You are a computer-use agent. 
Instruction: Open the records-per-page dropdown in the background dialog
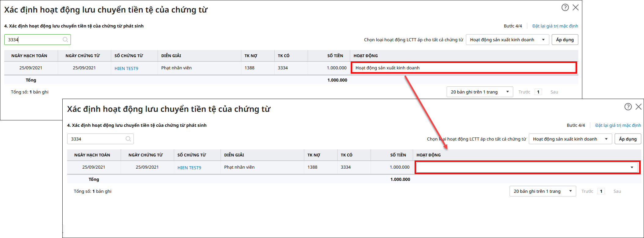click(x=479, y=92)
